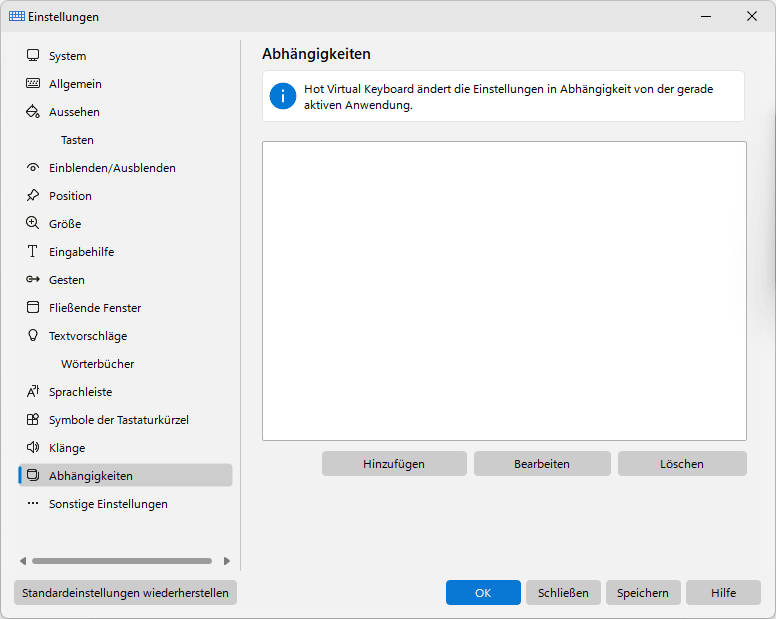
Task: Click the Symbole der Tastaturkürzel icon
Action: (x=33, y=420)
